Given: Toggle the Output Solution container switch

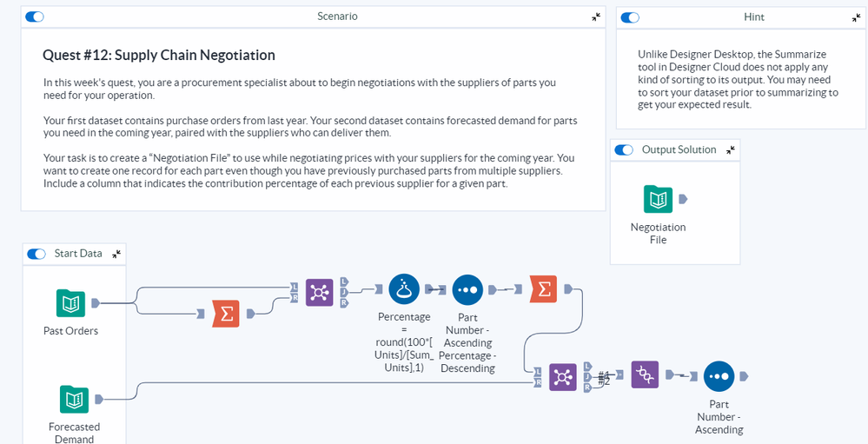Looking at the screenshot, I should point(624,149).
